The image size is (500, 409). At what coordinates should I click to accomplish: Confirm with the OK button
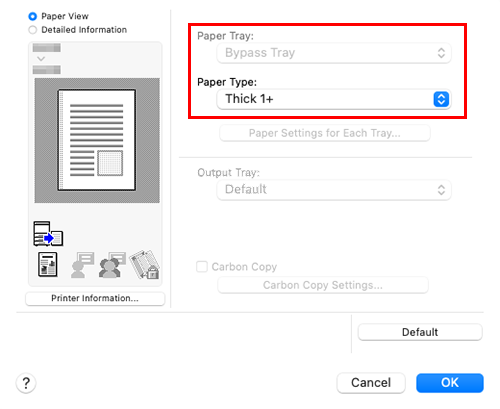(x=450, y=383)
